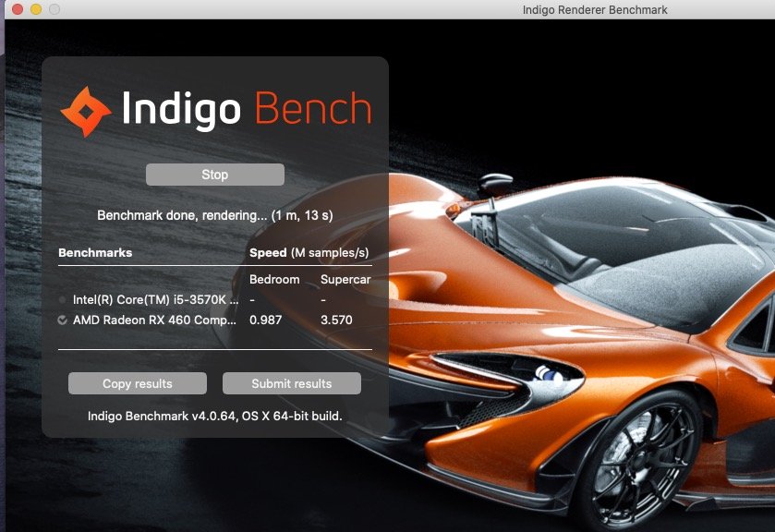Copy results to clipboard
The image size is (775, 532).
tap(138, 383)
